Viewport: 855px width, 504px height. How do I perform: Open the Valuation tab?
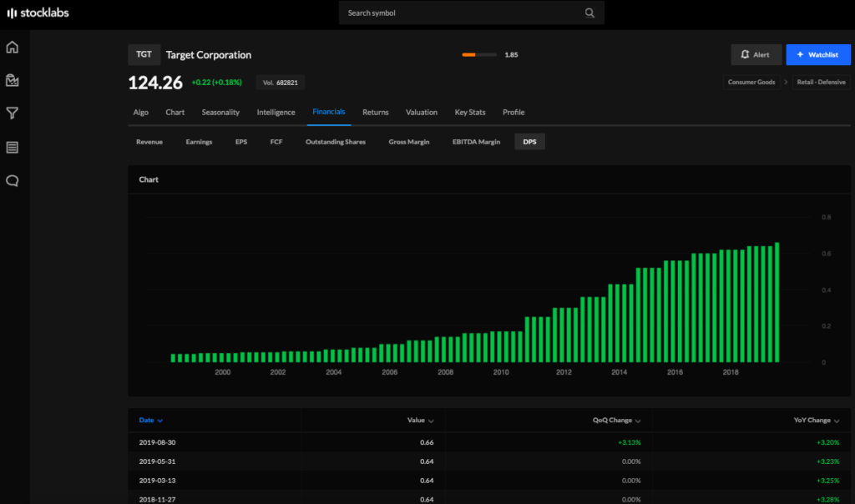click(x=422, y=113)
